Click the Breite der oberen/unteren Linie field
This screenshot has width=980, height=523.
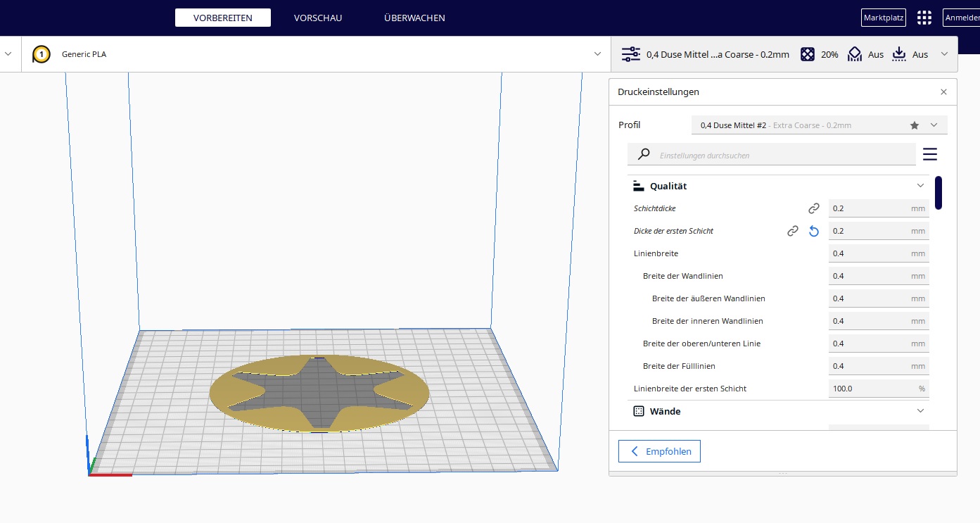(879, 344)
